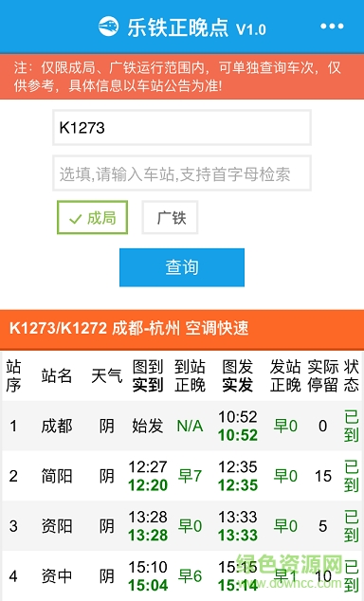The width and height of the screenshot is (364, 601).
Task: Select the 资阳 station row
Action: pos(182,526)
